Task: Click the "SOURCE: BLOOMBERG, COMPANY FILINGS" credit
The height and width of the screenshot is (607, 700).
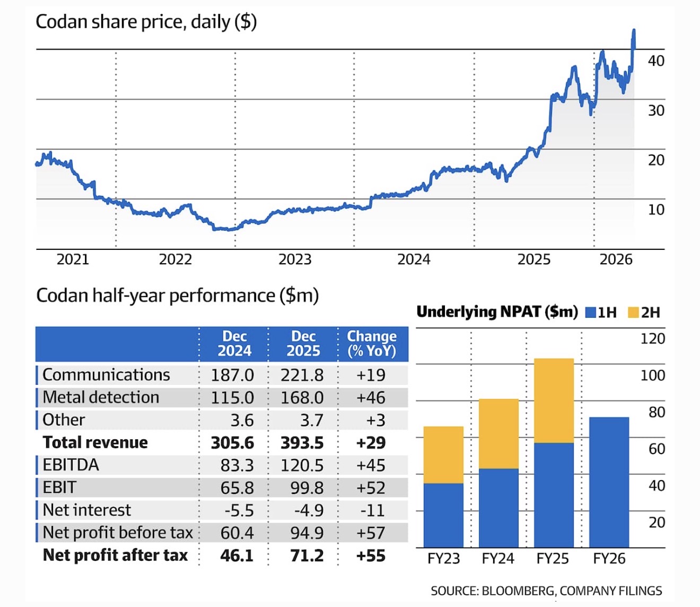Action: (546, 591)
